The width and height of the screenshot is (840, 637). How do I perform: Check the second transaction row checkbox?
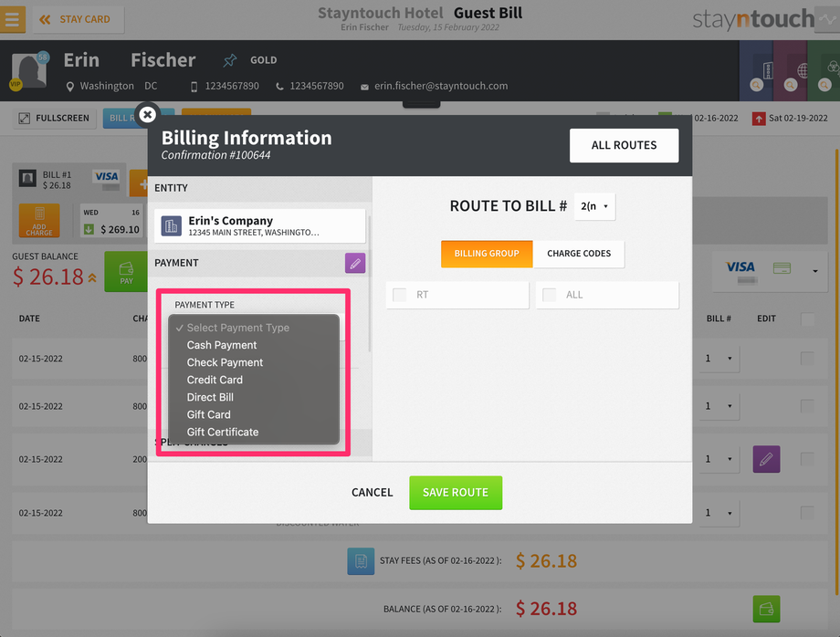click(807, 406)
